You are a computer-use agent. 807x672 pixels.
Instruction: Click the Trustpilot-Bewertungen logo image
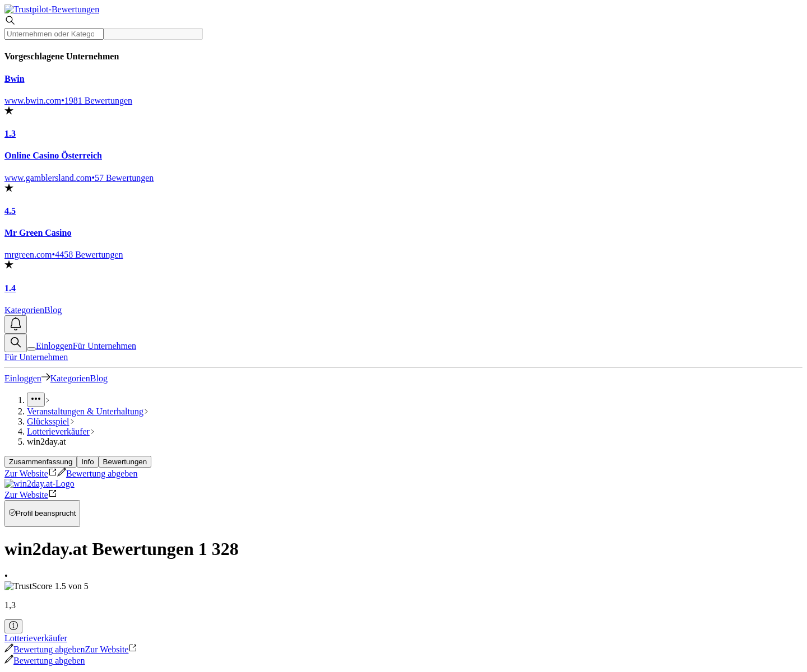click(52, 10)
